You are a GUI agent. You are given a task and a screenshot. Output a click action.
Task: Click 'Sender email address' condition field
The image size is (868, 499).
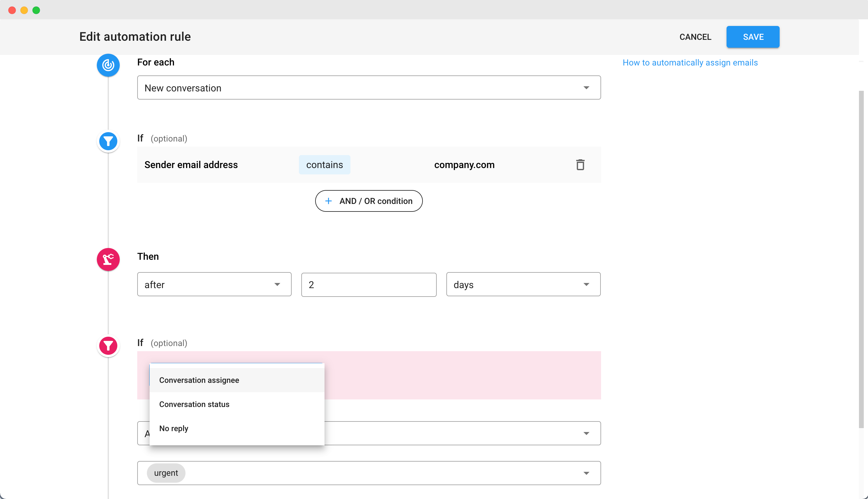pos(191,165)
